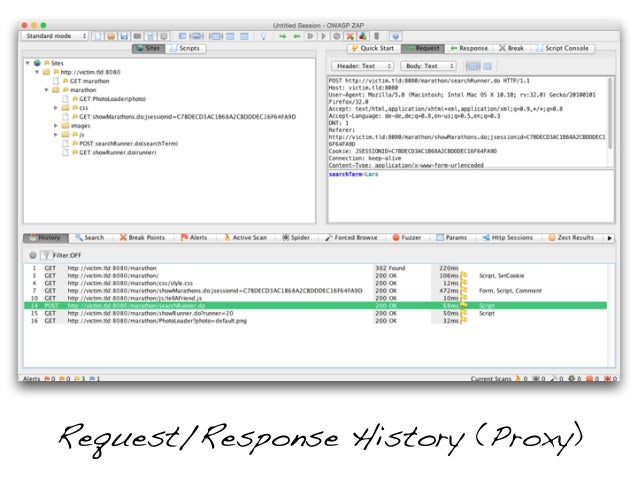Click the lightbulb show tab names icon
This screenshot has height=479, width=638.
[x=263, y=36]
